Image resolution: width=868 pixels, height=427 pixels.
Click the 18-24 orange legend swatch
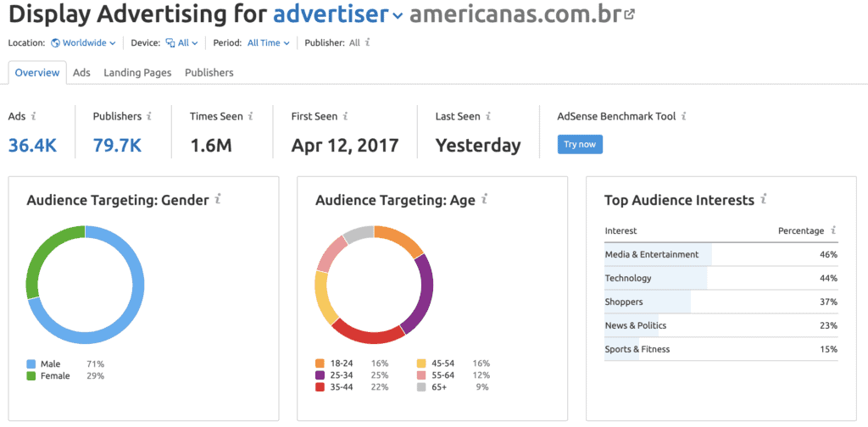[320, 363]
